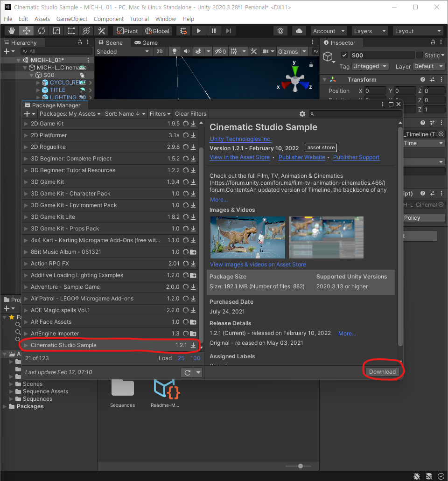Maximize the Package Manager window
This screenshot has width=448, height=481.
pos(391,104)
